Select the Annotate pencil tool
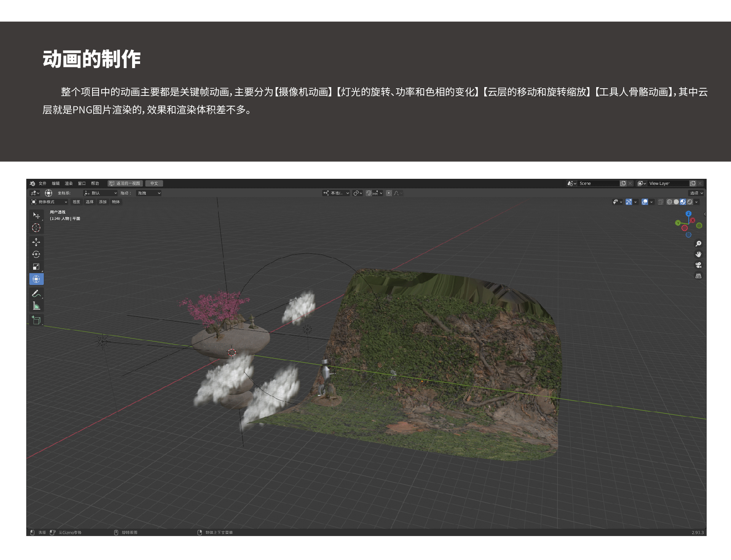Viewport: 731px width, 560px height. pos(36,293)
